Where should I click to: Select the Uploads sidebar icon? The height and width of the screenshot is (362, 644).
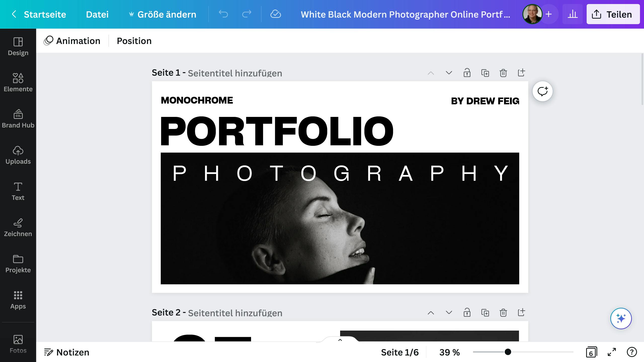(x=18, y=154)
